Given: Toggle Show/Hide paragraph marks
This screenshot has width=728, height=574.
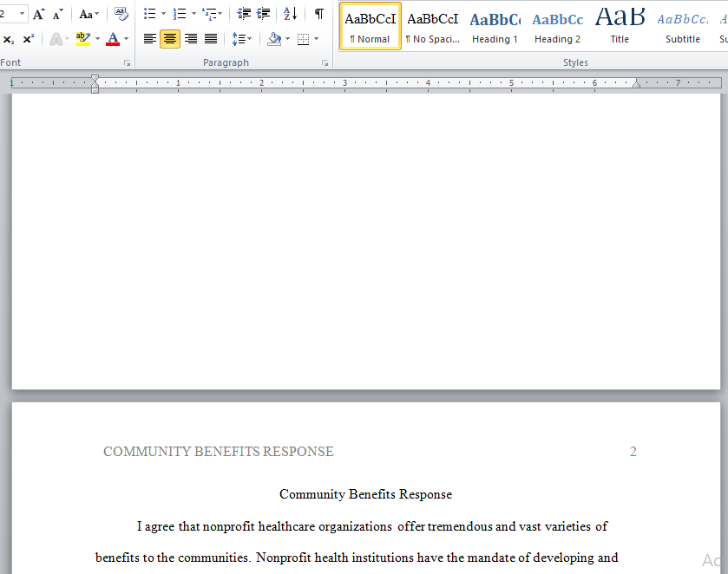Looking at the screenshot, I should (319, 14).
